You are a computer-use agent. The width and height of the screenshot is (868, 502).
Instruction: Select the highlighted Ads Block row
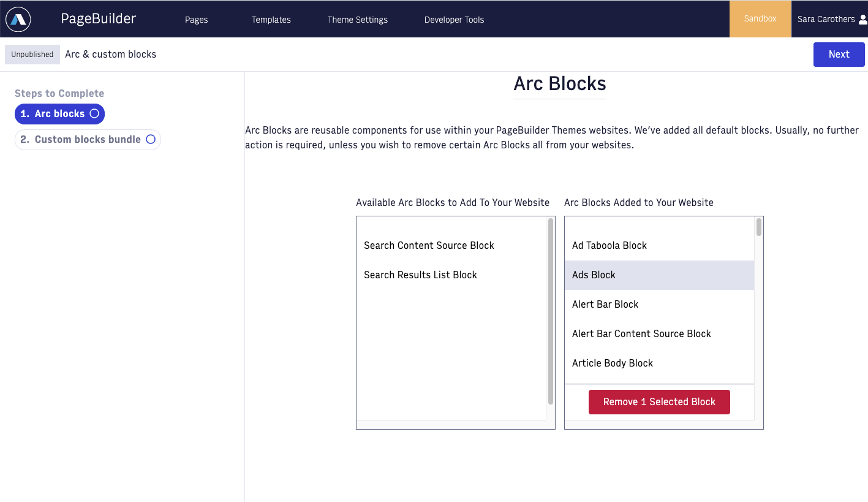(659, 275)
